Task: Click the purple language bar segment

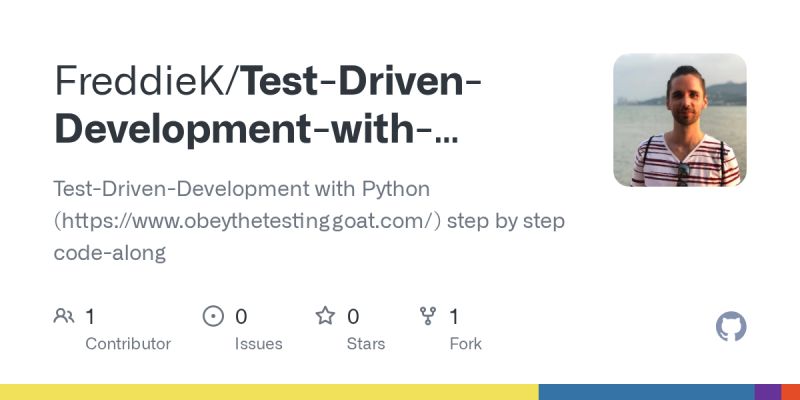Action: tap(768, 392)
